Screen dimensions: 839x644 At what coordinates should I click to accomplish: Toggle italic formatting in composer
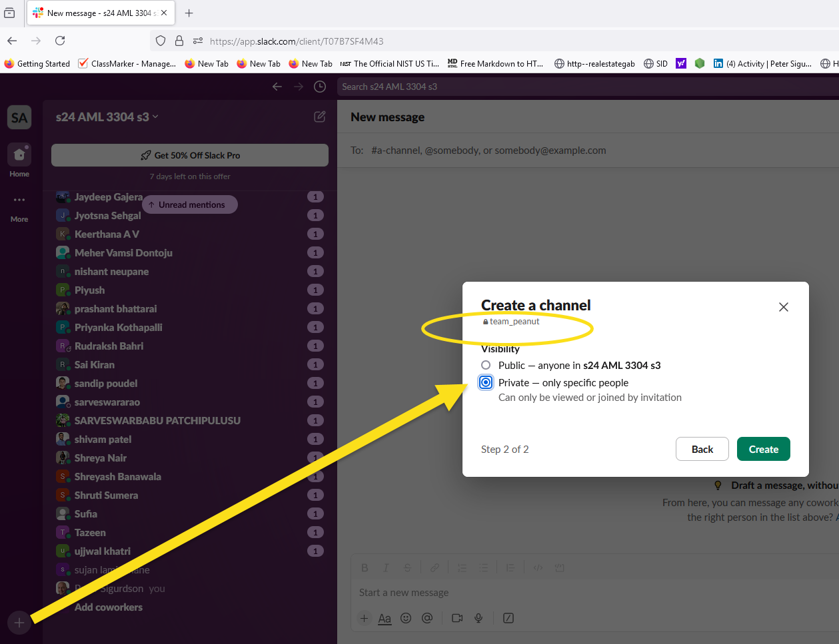point(386,567)
